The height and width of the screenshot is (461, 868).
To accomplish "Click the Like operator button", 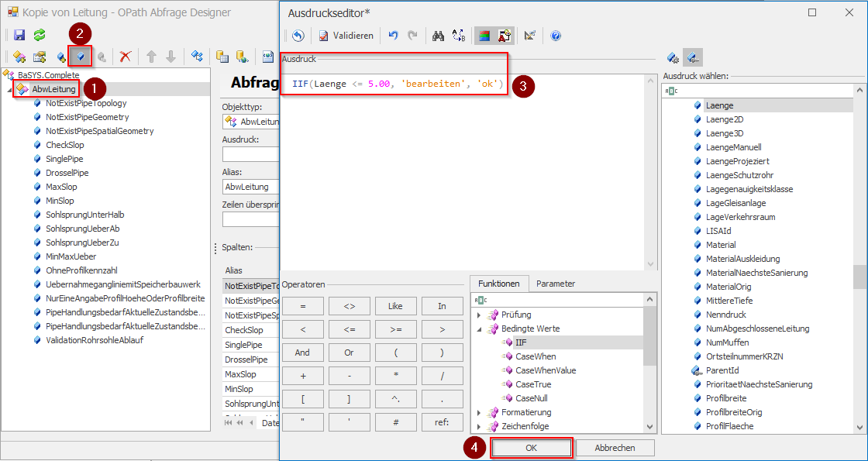I will coord(395,306).
